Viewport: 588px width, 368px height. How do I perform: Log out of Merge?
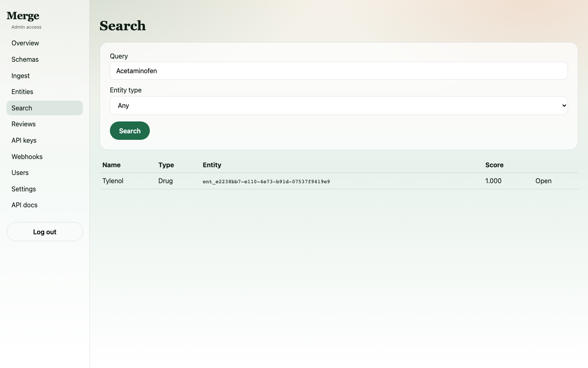(45, 232)
